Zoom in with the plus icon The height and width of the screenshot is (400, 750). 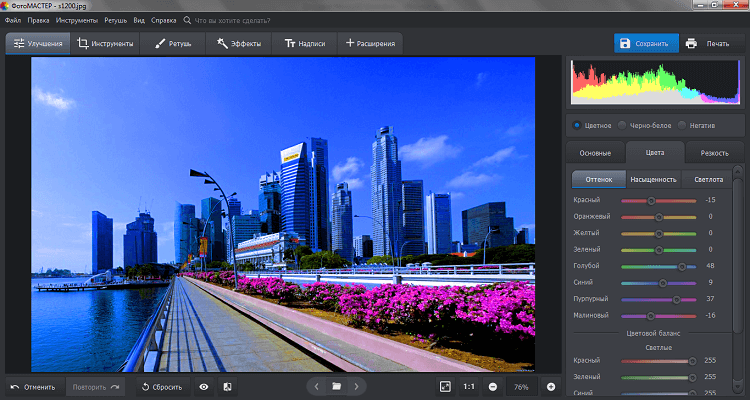click(x=550, y=386)
